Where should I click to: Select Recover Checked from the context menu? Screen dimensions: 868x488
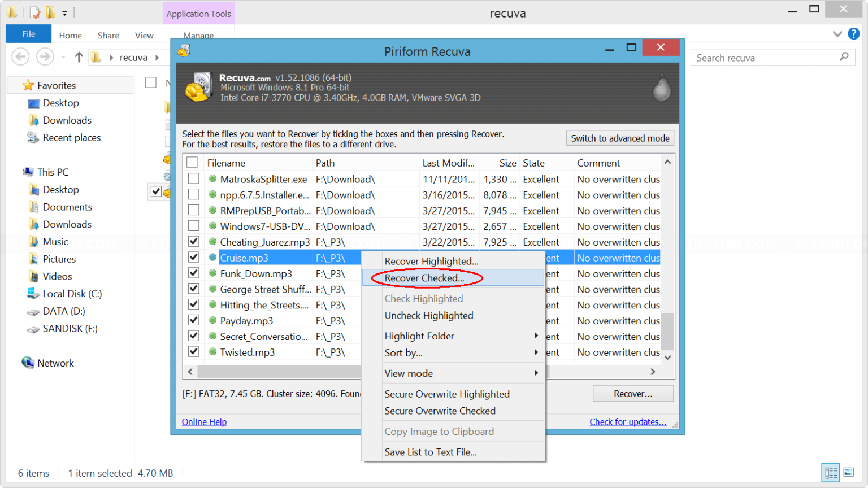point(425,278)
